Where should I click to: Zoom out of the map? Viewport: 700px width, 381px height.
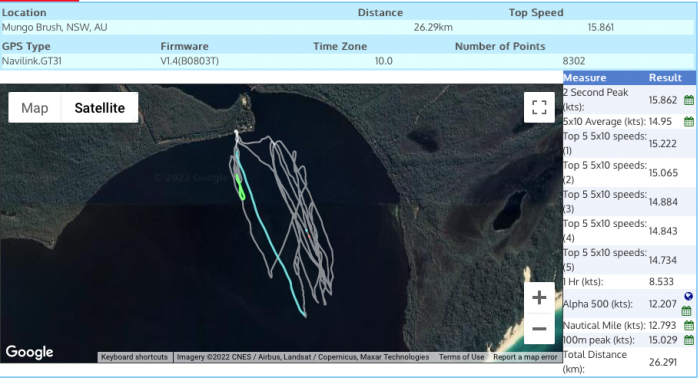point(539,329)
